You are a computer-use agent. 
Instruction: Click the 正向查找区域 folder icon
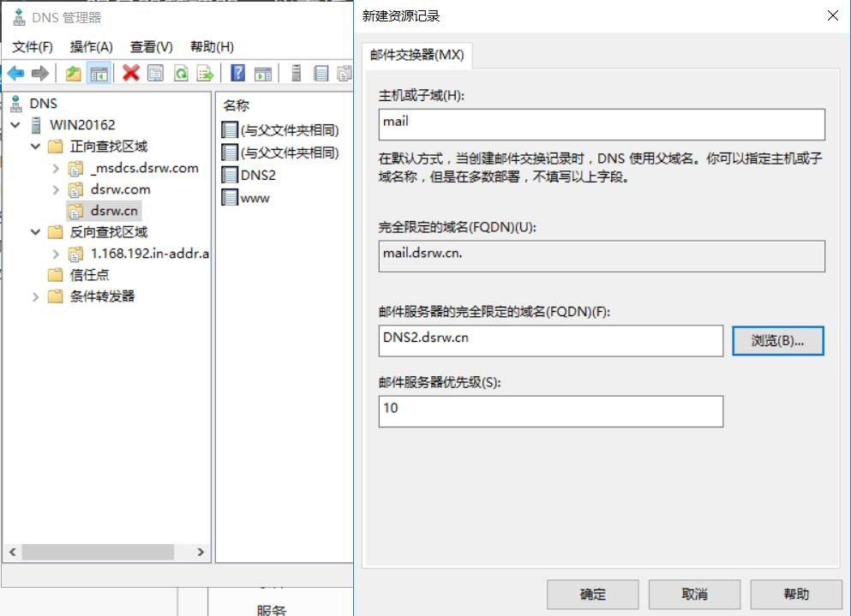tap(56, 146)
